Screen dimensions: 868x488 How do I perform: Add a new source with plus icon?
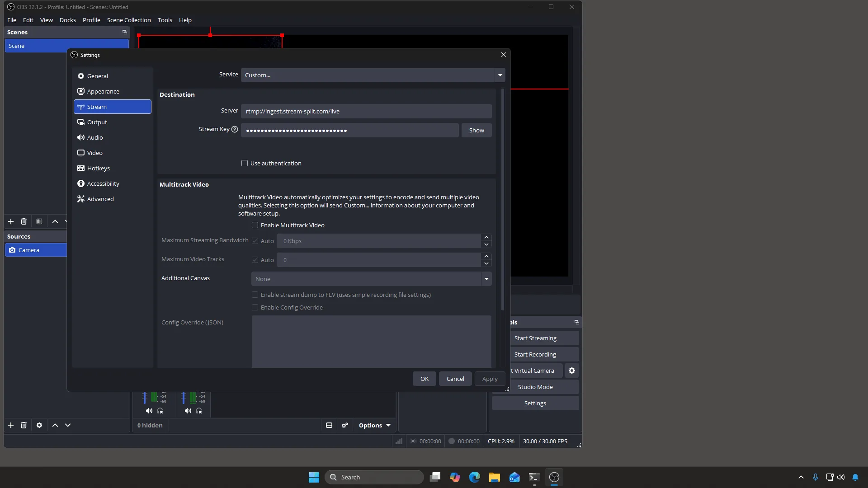click(11, 425)
